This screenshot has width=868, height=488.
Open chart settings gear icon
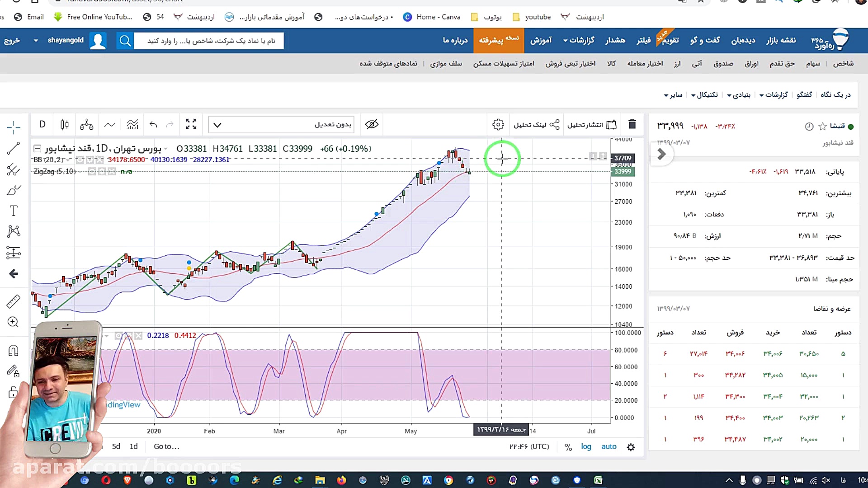tap(498, 125)
